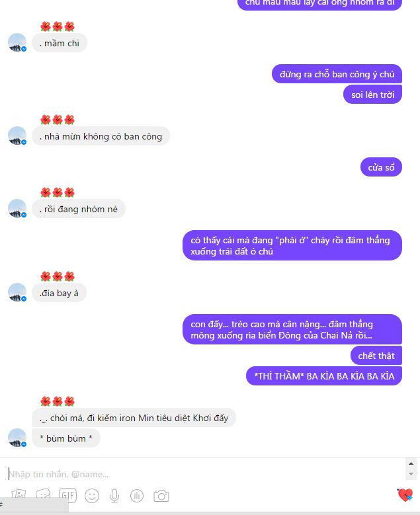Open the emoji smiley picker
Screen dimensions: 420x515
point(92,496)
